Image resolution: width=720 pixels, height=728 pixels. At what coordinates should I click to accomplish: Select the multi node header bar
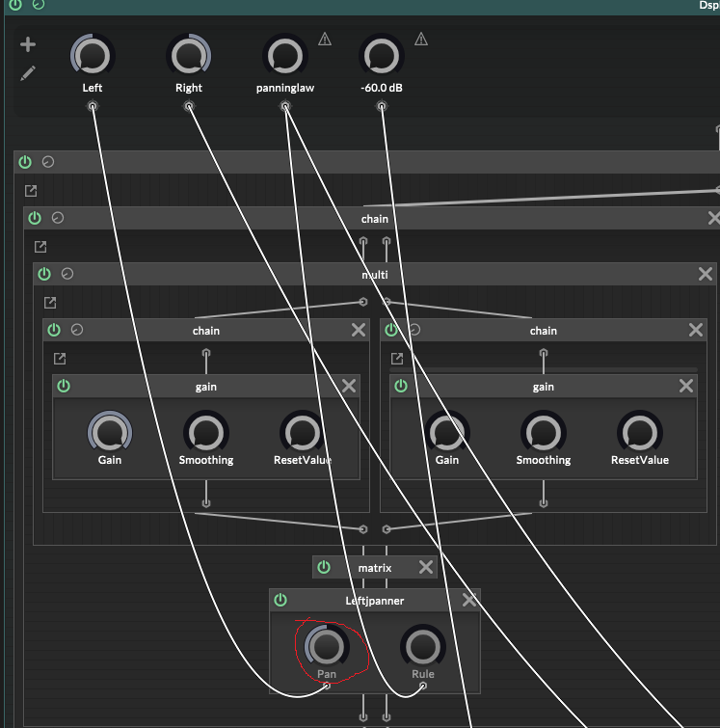(x=375, y=275)
